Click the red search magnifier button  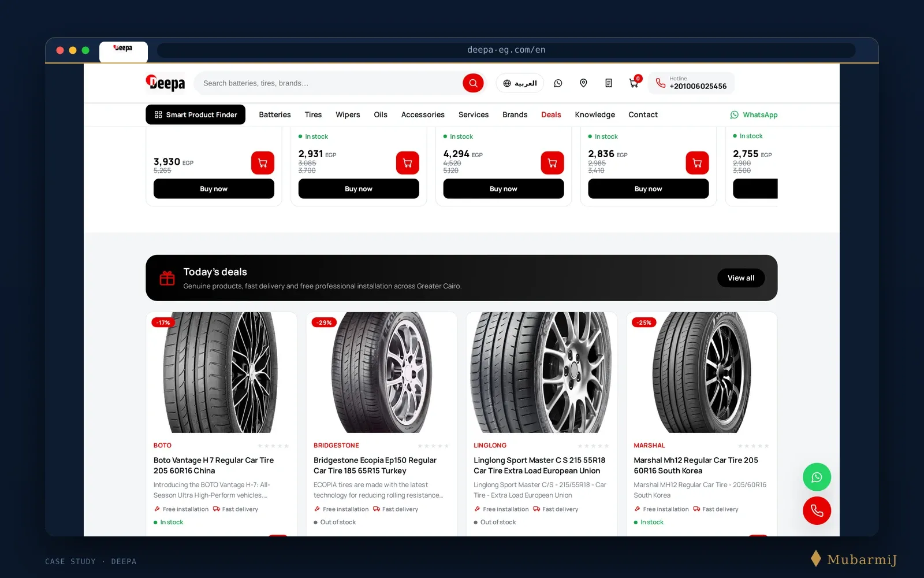(473, 83)
